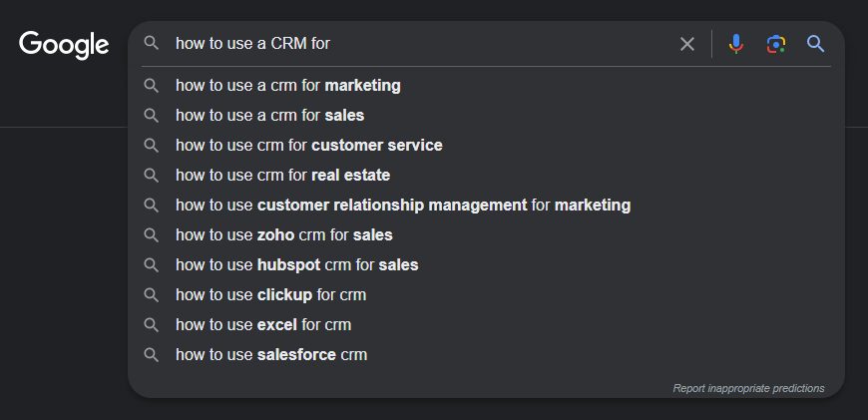The image size is (868, 420).
Task: Select 'how to use a crm for marketing'
Action: [288, 86]
